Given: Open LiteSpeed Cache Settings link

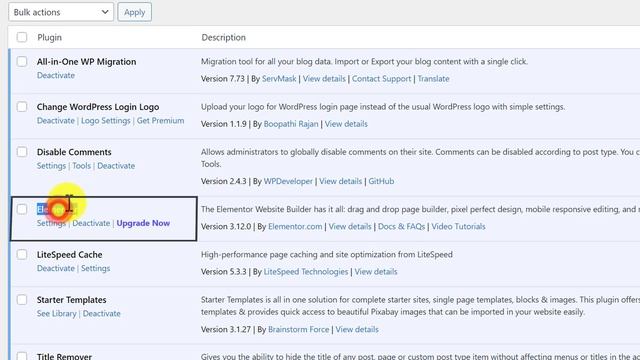Looking at the screenshot, I should point(96,268).
